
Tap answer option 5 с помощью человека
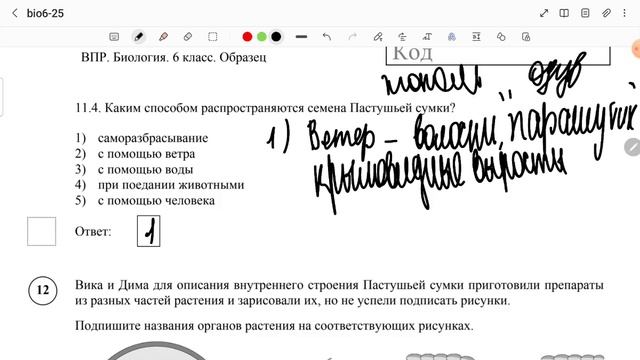click(145, 200)
